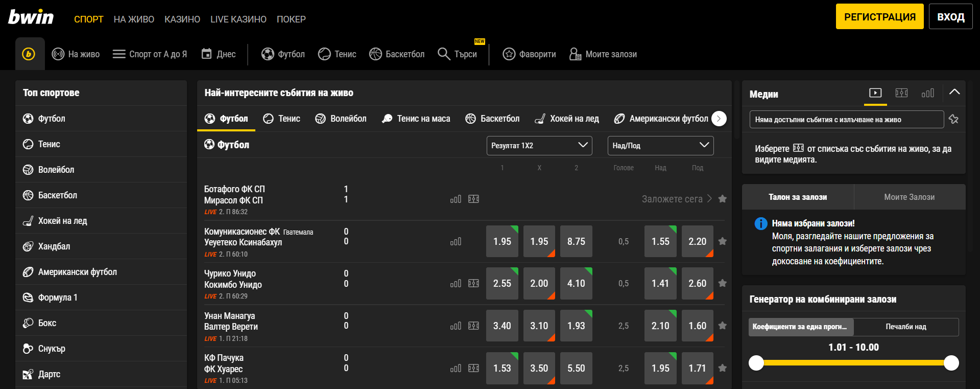Select odds 8.75 for Комуникасионес away win
Viewport: 980px width, 389px height.
pos(576,241)
